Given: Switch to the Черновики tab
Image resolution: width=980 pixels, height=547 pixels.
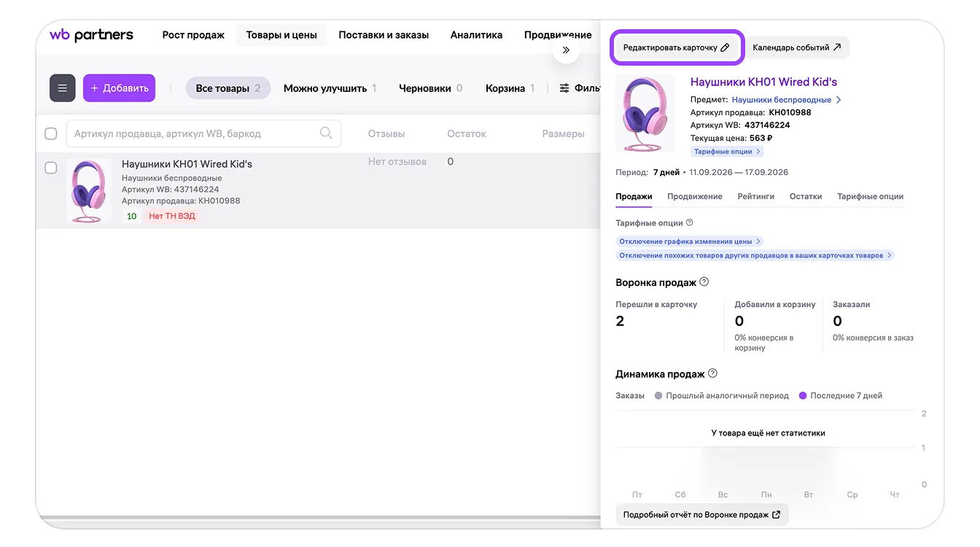Looking at the screenshot, I should [430, 88].
